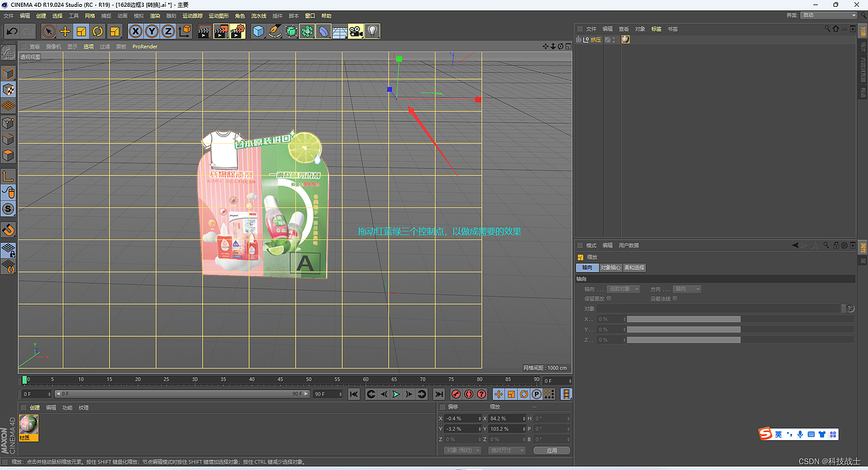Enable the 沿着法线 checkbox

click(x=675, y=298)
